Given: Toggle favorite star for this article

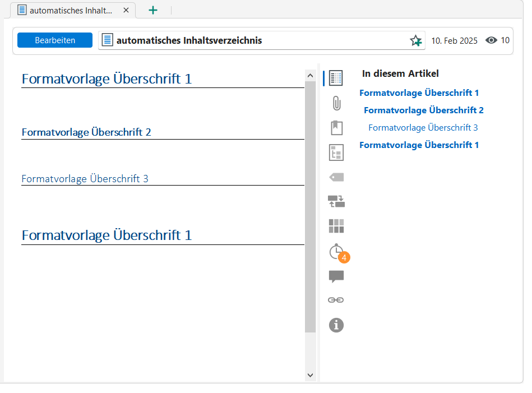Looking at the screenshot, I should (415, 40).
